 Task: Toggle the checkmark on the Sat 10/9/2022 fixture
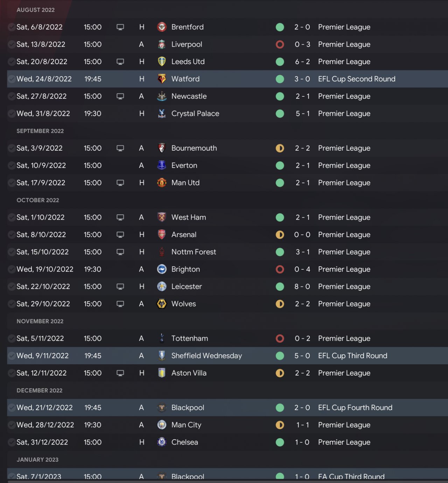[12, 165]
